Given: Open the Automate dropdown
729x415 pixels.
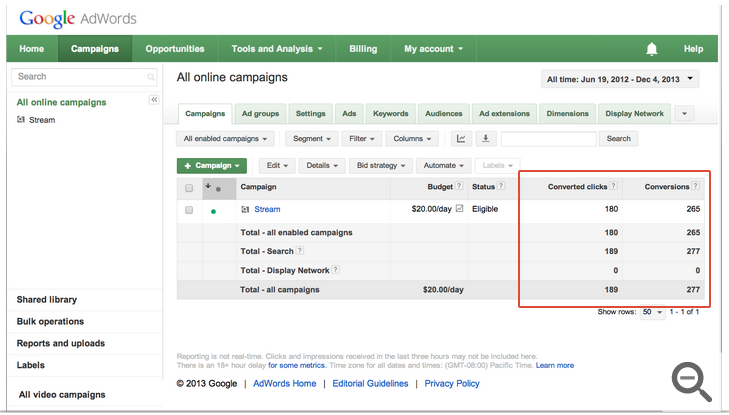Looking at the screenshot, I should pyautogui.click(x=444, y=165).
